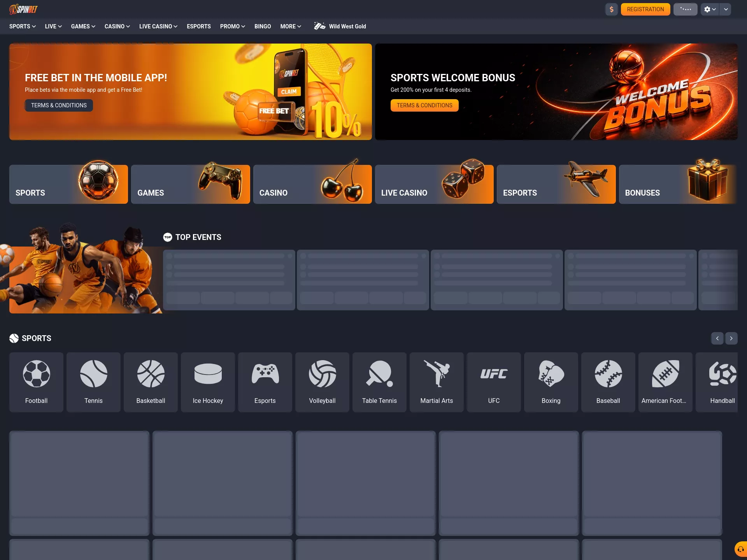747x560 pixels.
Task: Open the BINGO menu item
Action: [263, 26]
